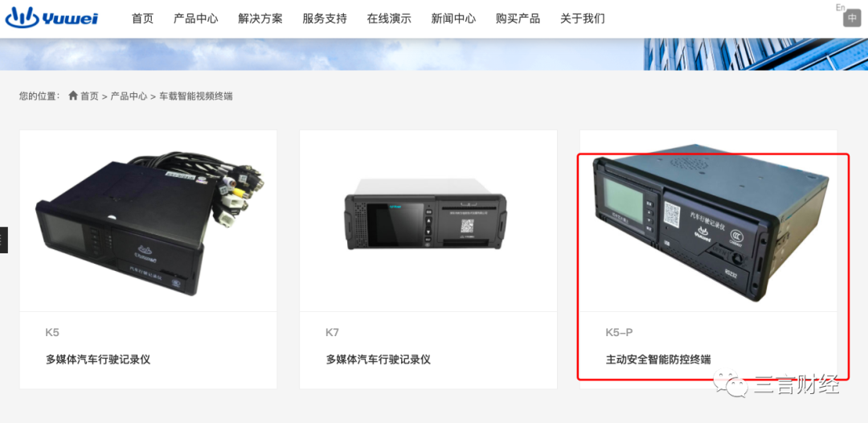The image size is (868, 423).
Task: Switch language to En
Action: point(841,7)
